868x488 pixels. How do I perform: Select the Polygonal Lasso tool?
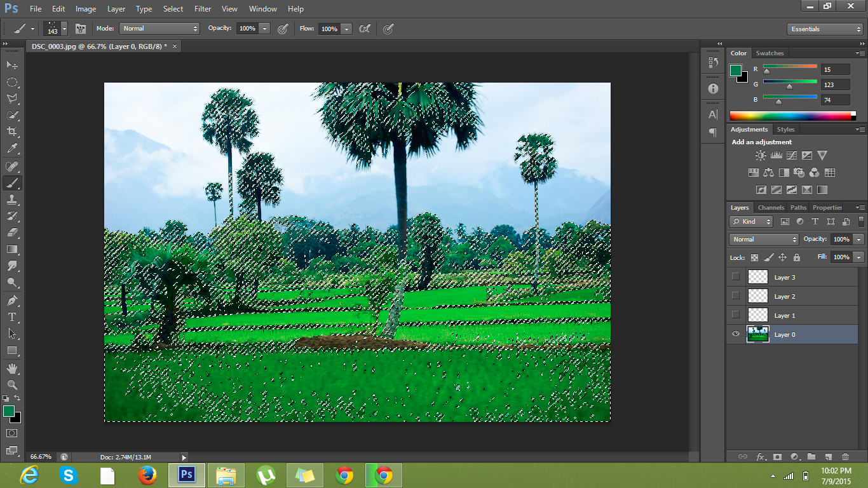[x=12, y=98]
